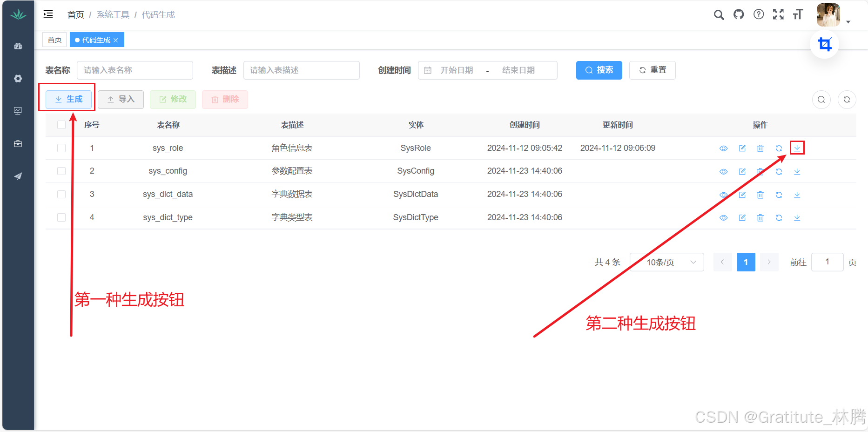This screenshot has height=432, width=868.
Task: Open monitor icon in sidebar
Action: point(18,111)
